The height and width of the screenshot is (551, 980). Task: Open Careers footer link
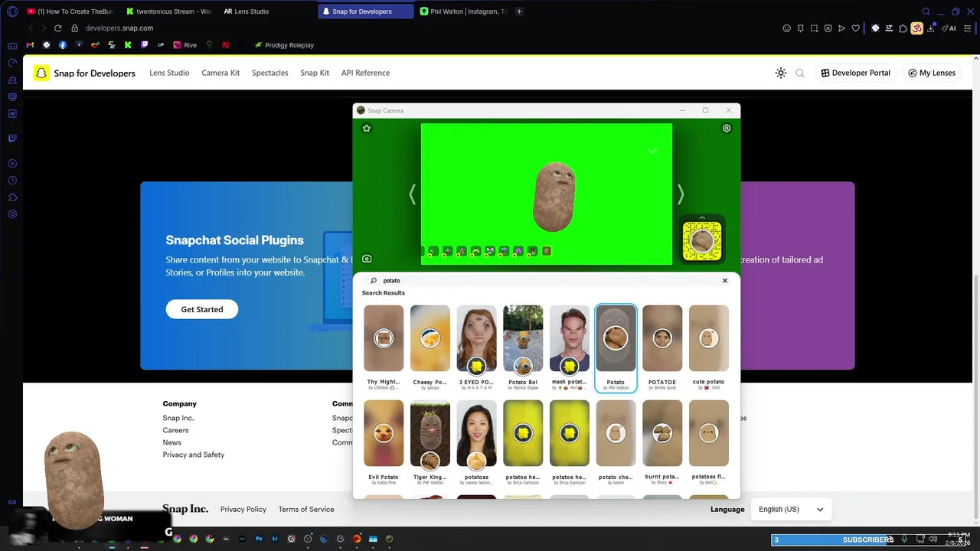[x=175, y=430]
